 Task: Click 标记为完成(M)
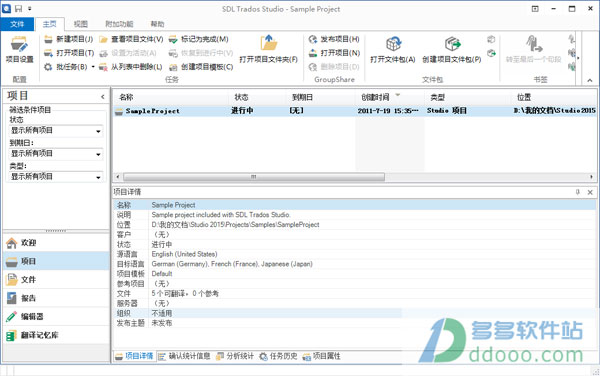coord(199,39)
